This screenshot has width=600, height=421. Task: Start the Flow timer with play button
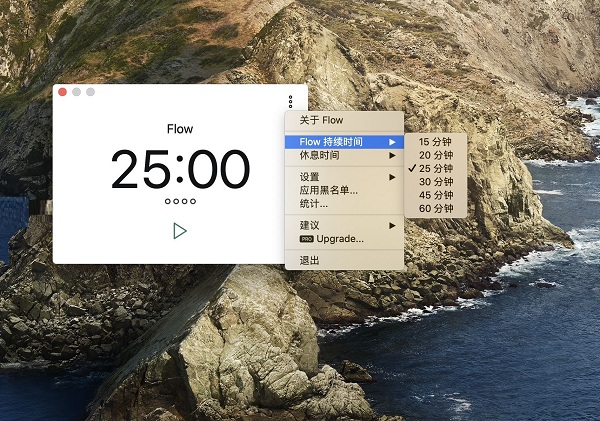point(179,231)
